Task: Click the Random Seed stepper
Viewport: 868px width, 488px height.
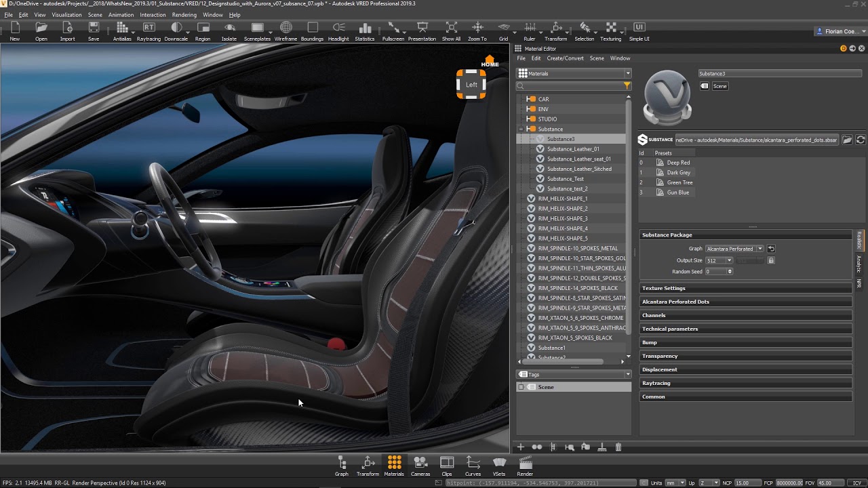Action: point(730,272)
